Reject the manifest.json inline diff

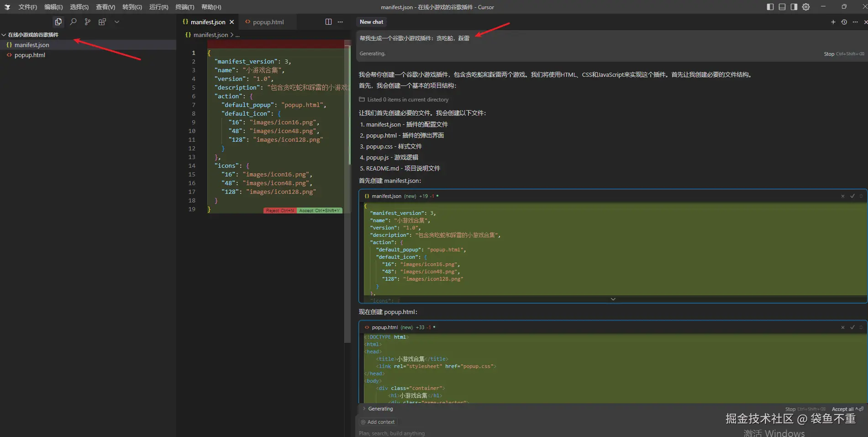coord(280,211)
